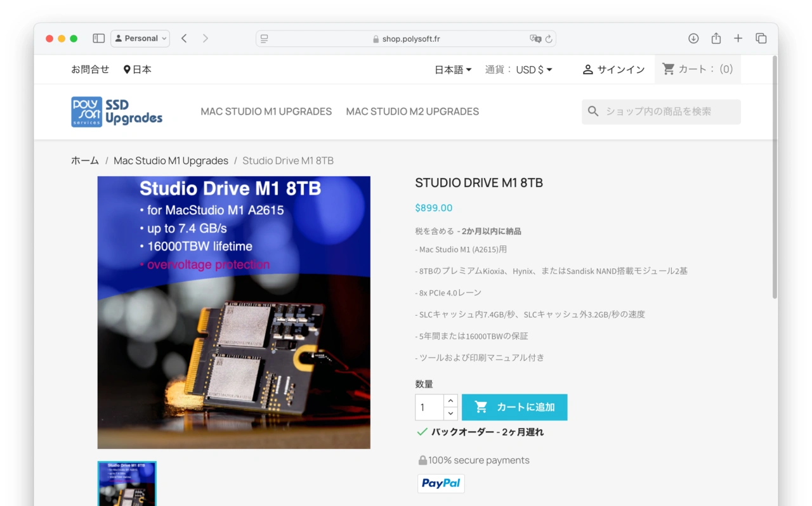
Task: Toggle the Safari sidebar icon
Action: tap(98, 39)
